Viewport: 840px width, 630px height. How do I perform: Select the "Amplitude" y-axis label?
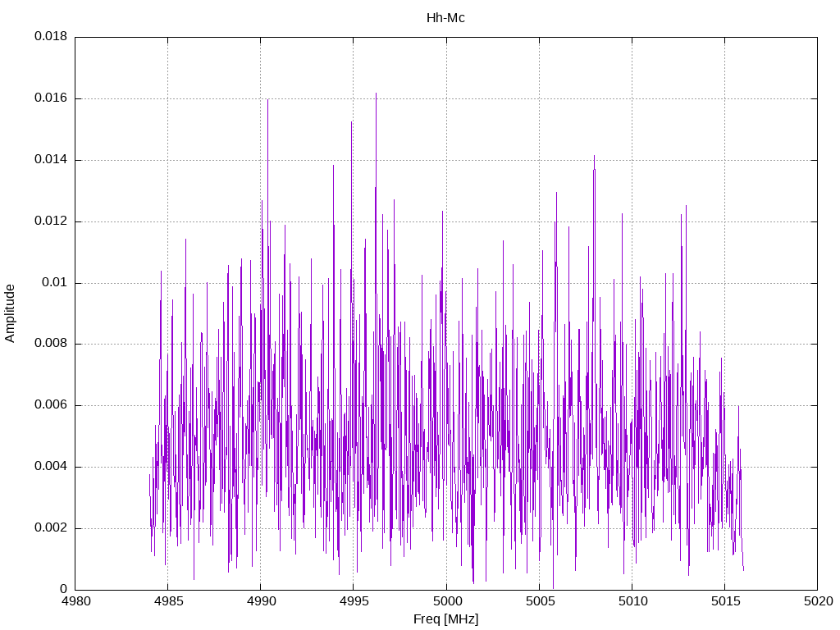(x=10, y=313)
